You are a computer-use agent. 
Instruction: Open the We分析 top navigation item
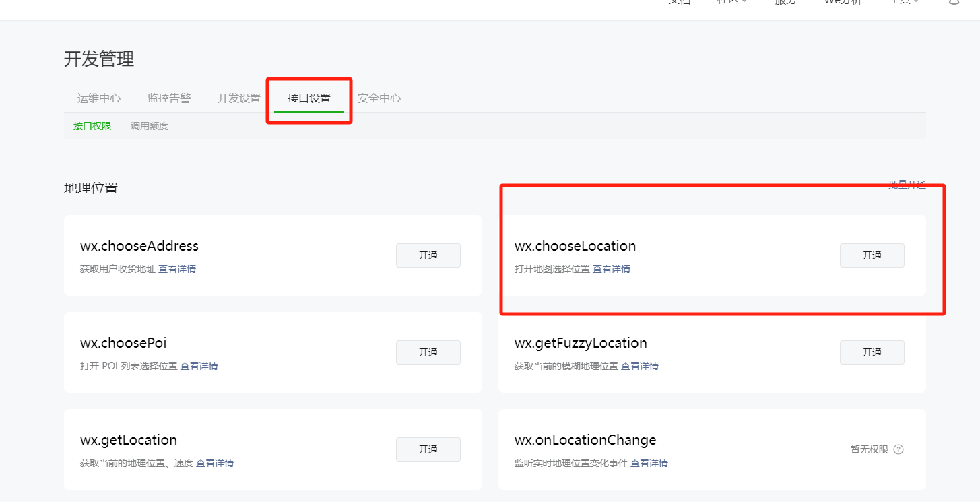click(x=843, y=3)
